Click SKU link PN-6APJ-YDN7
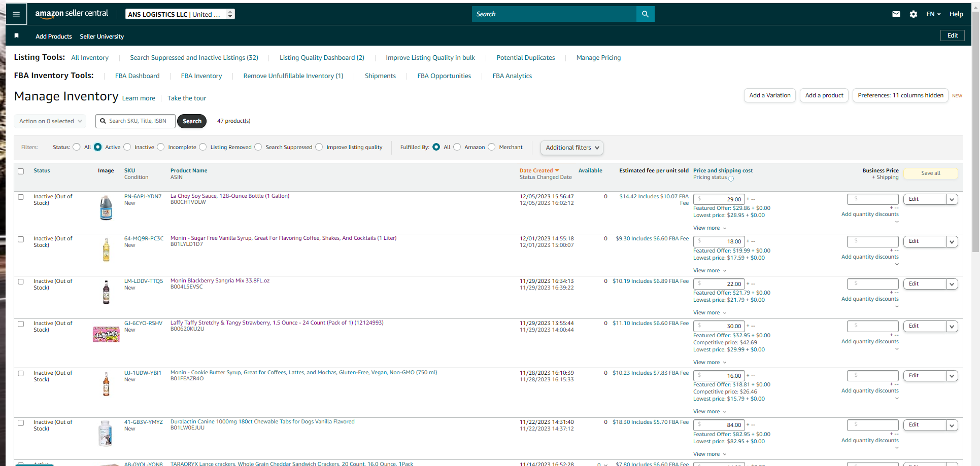980x466 pixels. pyautogui.click(x=143, y=196)
